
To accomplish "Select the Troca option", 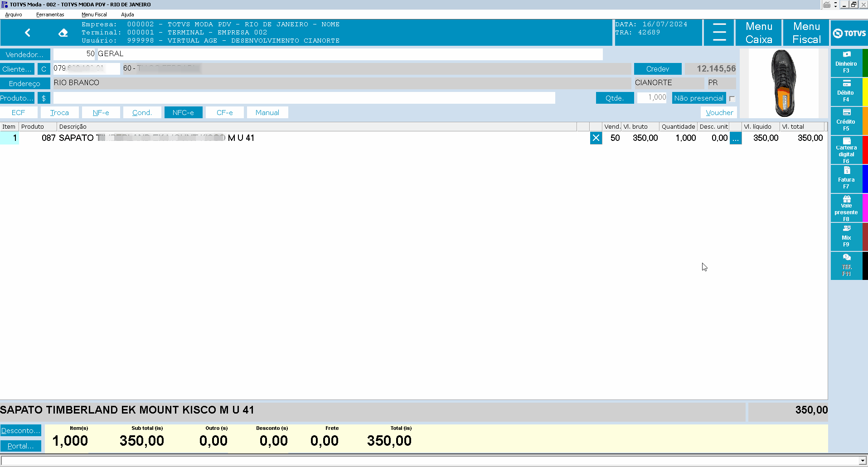I will (x=59, y=112).
